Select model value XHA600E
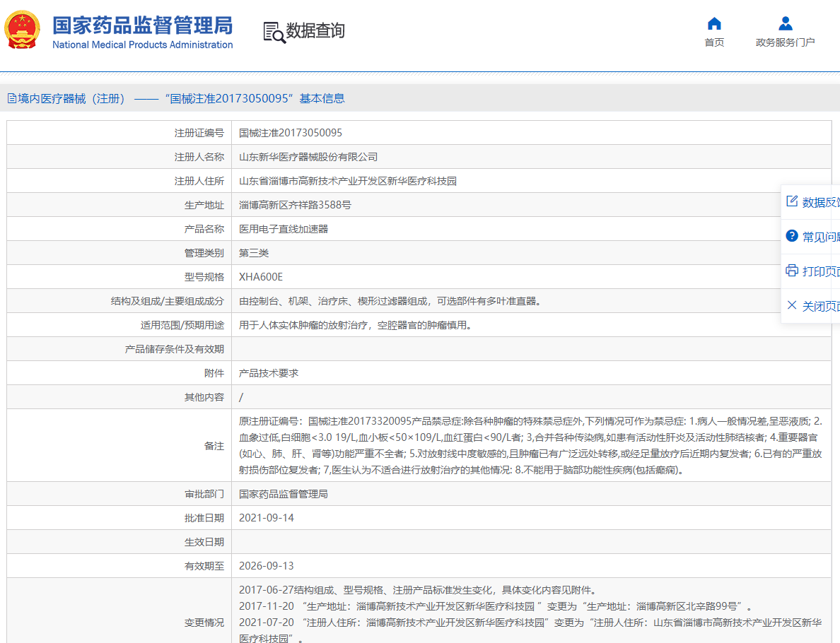The height and width of the screenshot is (643, 840). 261,277
